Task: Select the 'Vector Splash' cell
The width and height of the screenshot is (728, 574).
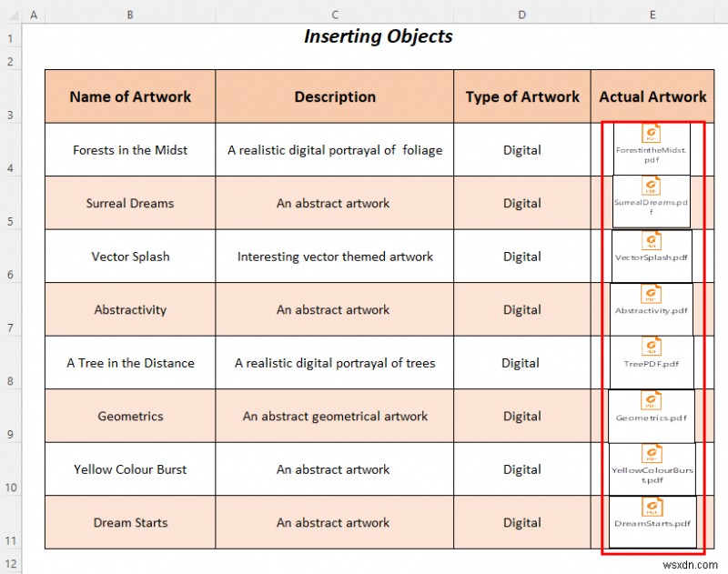Action: click(130, 257)
